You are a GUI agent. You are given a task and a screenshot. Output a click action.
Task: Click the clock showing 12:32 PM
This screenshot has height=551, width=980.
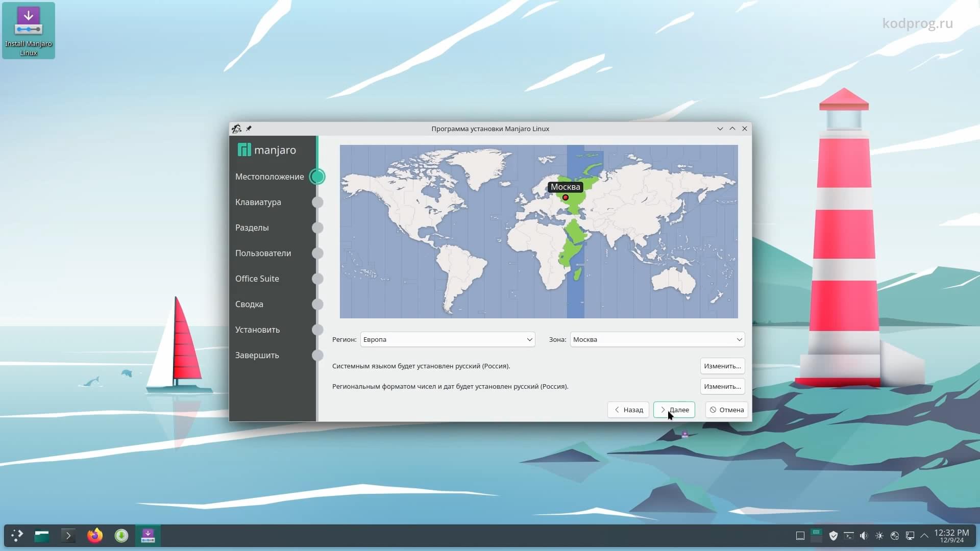pos(951,536)
